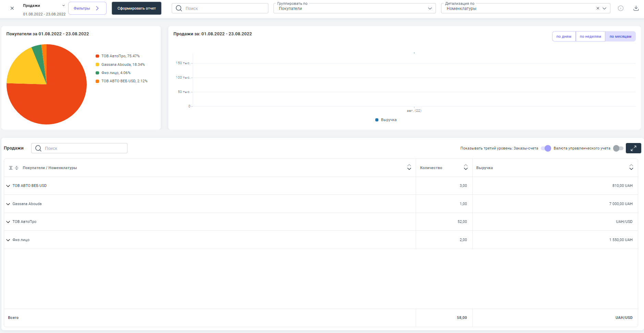This screenshot has height=333, width=644.
Task: Click the collapse all rows icon
Action: coord(16,168)
